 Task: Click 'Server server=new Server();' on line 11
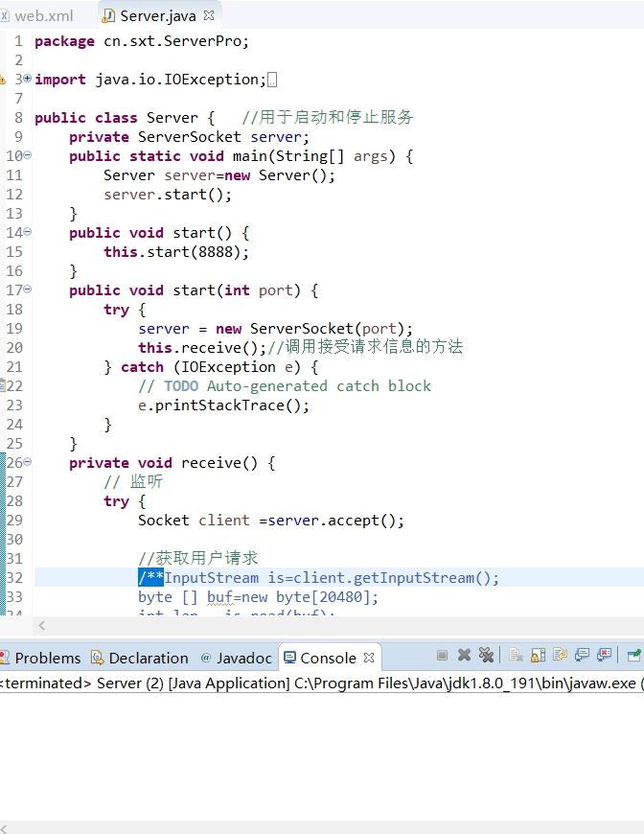[219, 175]
